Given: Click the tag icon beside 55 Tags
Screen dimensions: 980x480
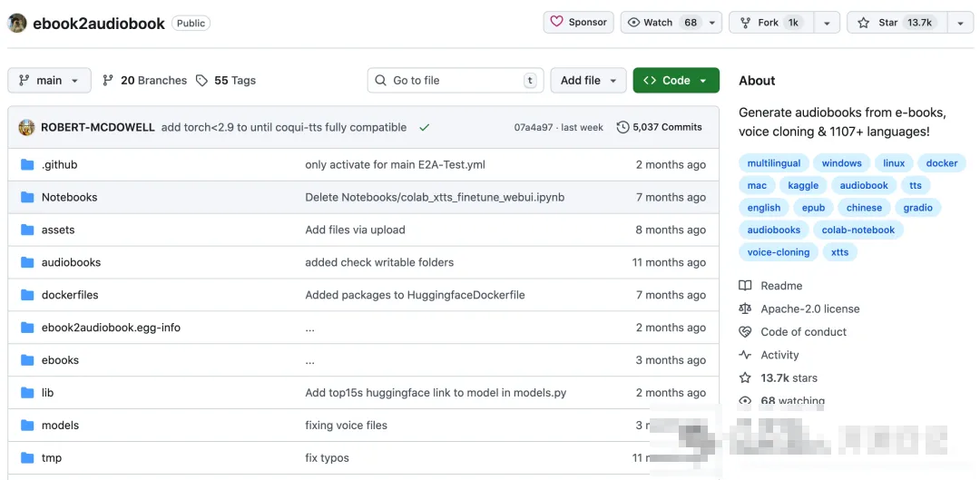Looking at the screenshot, I should point(202,81).
